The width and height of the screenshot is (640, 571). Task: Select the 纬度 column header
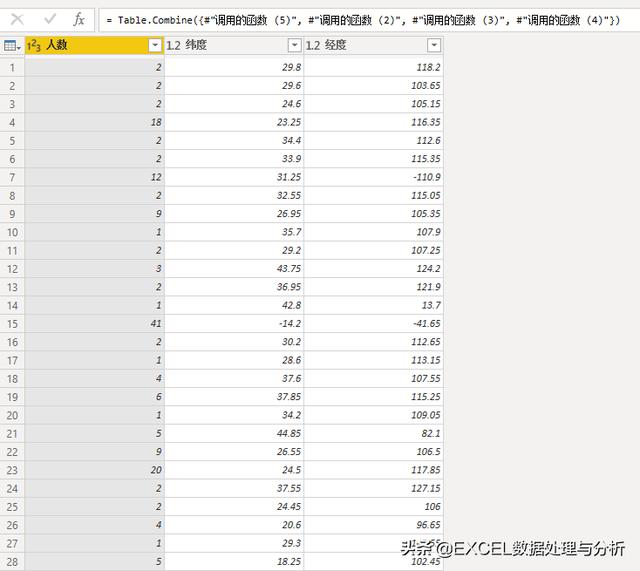coord(230,45)
